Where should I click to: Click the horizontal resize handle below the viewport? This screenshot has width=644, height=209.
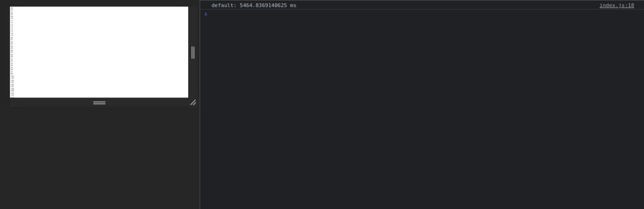tap(99, 102)
